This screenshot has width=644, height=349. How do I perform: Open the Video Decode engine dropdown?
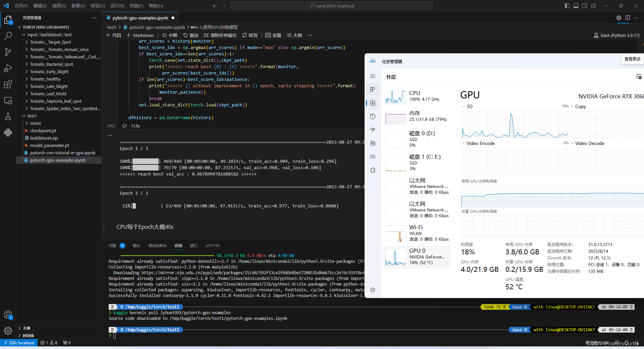[572, 143]
